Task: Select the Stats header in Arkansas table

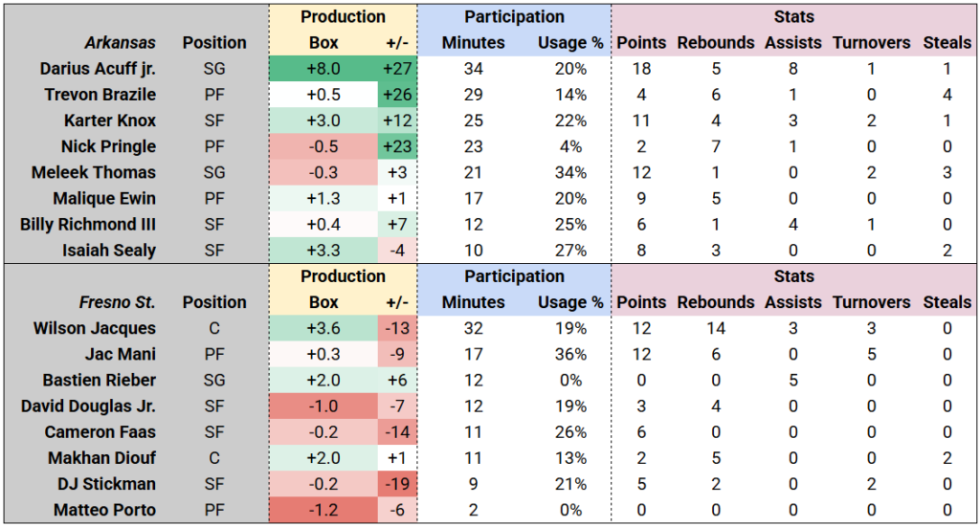Action: 794,17
